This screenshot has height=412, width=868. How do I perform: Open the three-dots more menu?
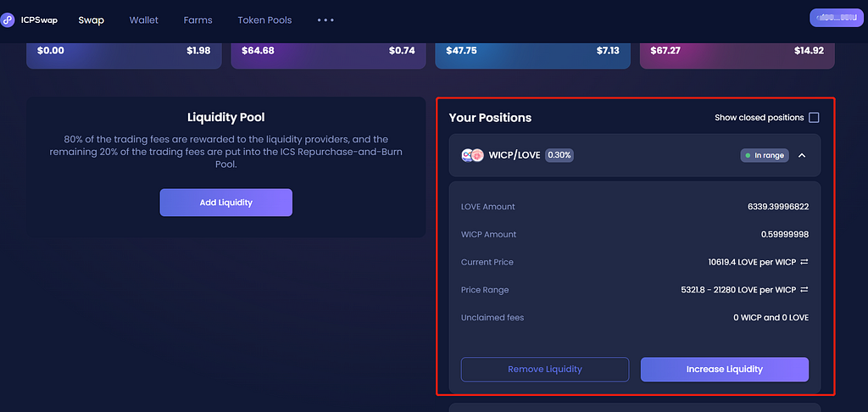click(325, 20)
